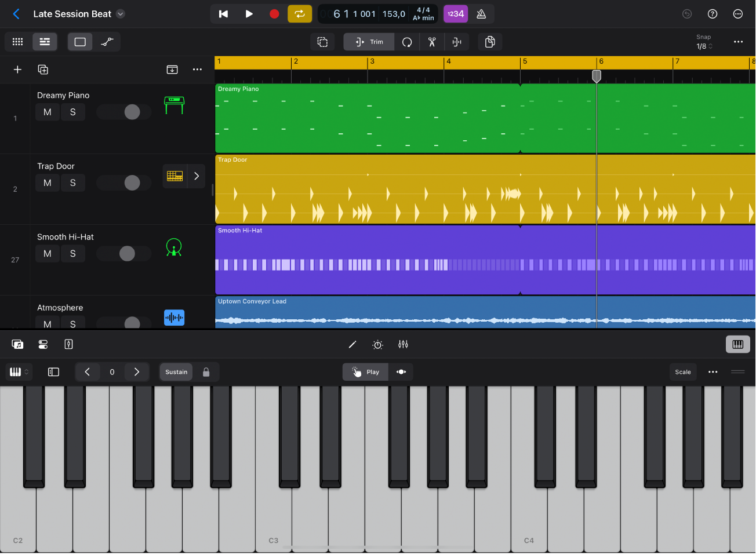This screenshot has height=554, width=756.
Task: Select the Marquee selection tool
Action: pyautogui.click(x=322, y=42)
